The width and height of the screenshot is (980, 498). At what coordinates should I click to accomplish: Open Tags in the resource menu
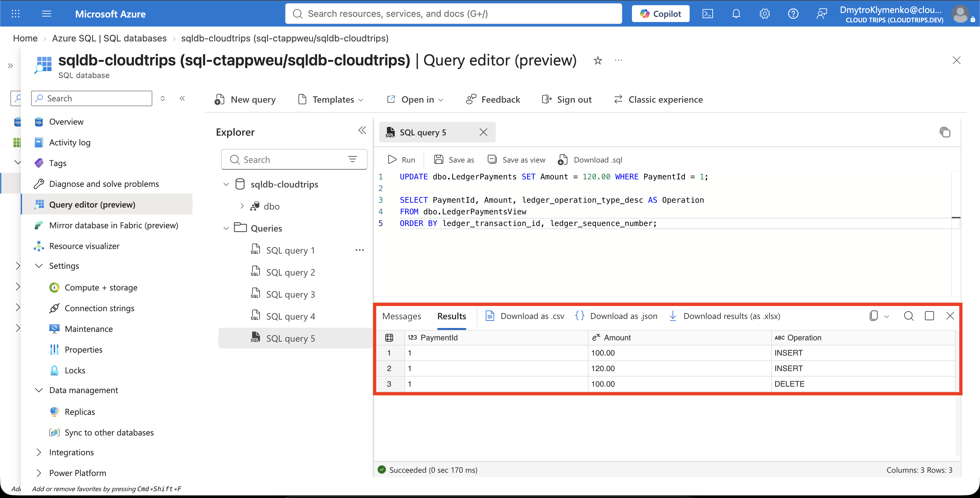58,163
